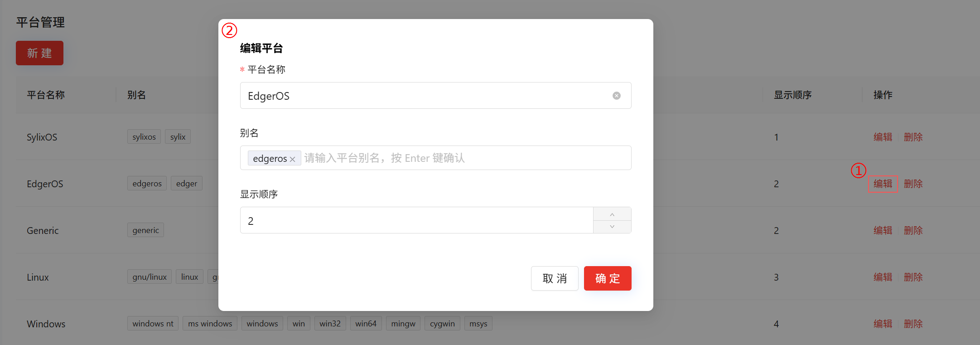This screenshot has height=345, width=980.
Task: Click the 取消 cancel button
Action: [554, 278]
